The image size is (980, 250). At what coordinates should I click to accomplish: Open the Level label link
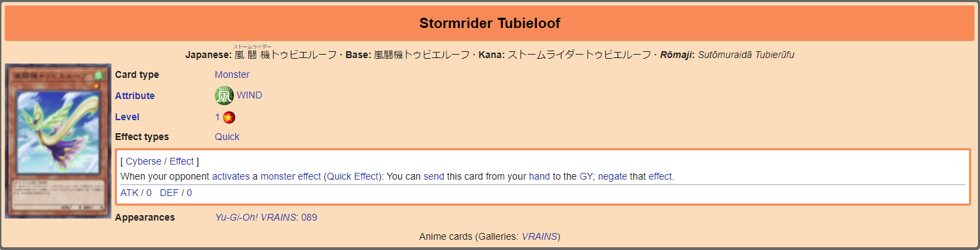tap(127, 117)
